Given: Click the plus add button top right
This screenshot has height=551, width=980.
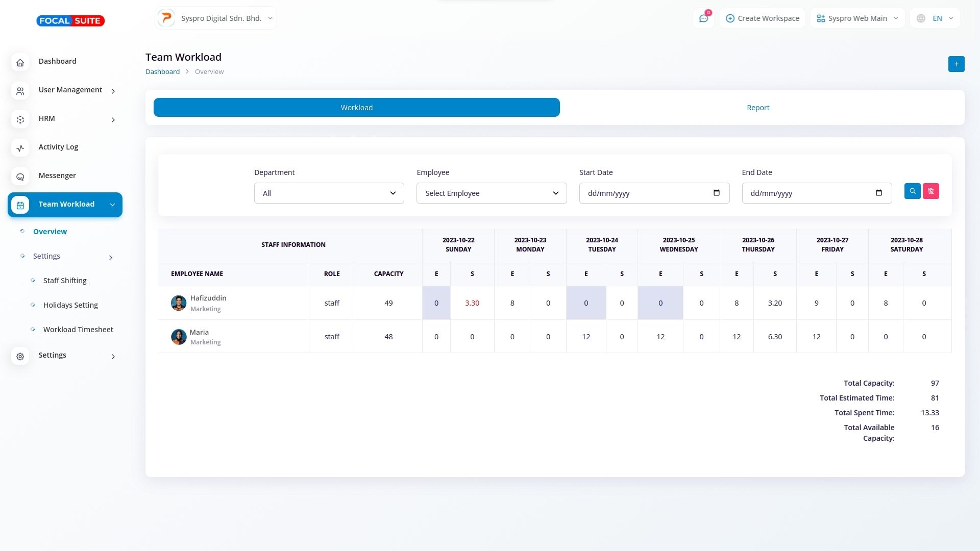Looking at the screenshot, I should (956, 64).
